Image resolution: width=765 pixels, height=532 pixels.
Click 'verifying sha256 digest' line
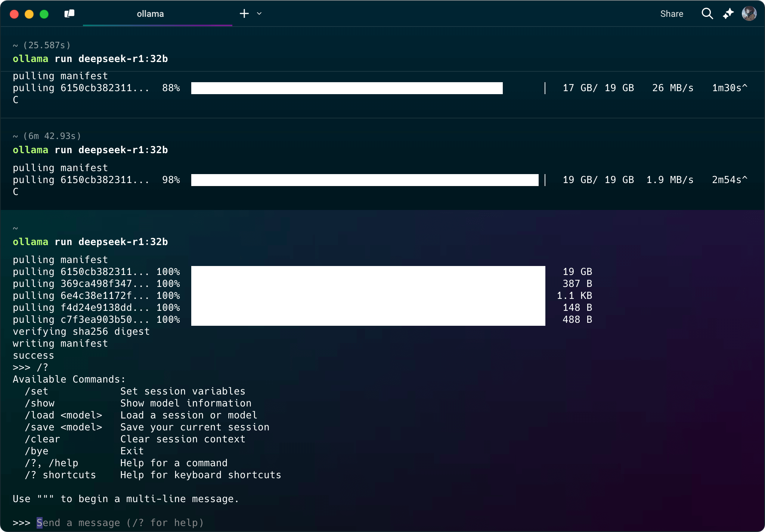81,331
